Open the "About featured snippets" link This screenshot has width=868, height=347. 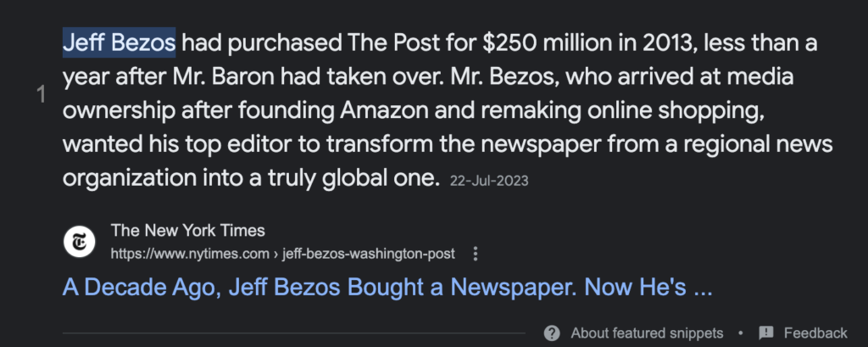point(647,333)
